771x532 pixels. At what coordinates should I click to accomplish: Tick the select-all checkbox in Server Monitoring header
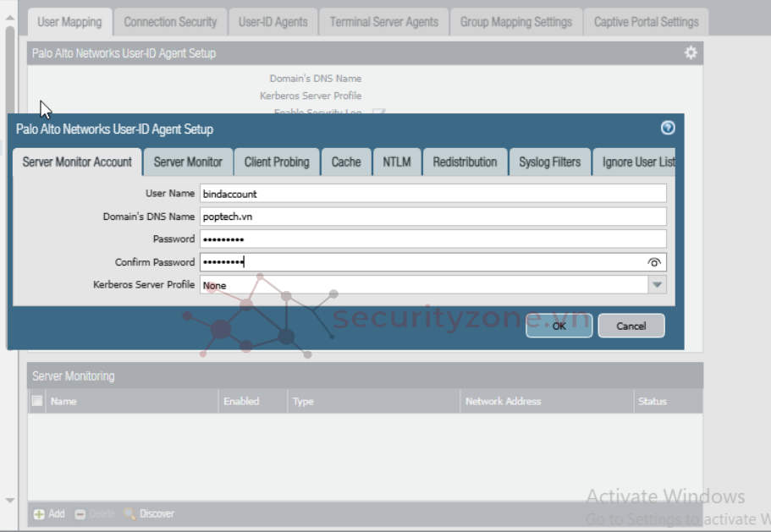pos(37,401)
